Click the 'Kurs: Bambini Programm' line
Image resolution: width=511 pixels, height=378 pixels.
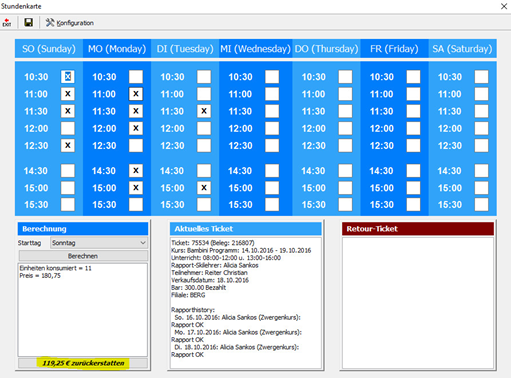click(x=241, y=250)
